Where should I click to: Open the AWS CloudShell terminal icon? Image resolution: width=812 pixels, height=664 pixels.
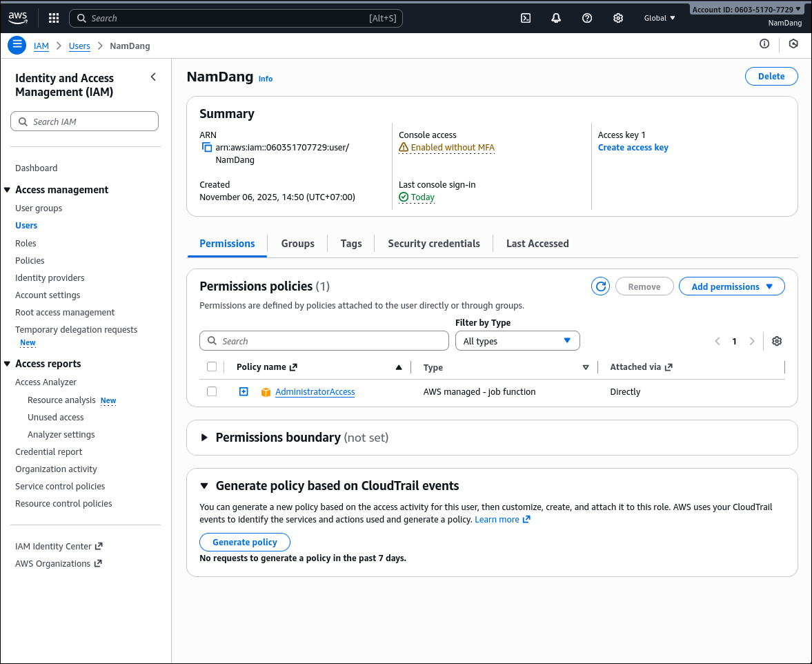click(x=525, y=18)
